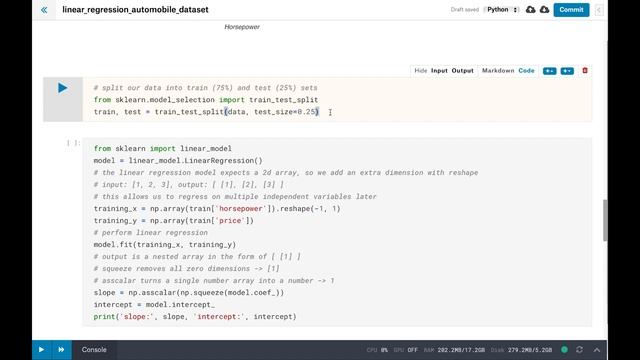Click the Commit button
Screen dimensions: 640x360
point(571,10)
